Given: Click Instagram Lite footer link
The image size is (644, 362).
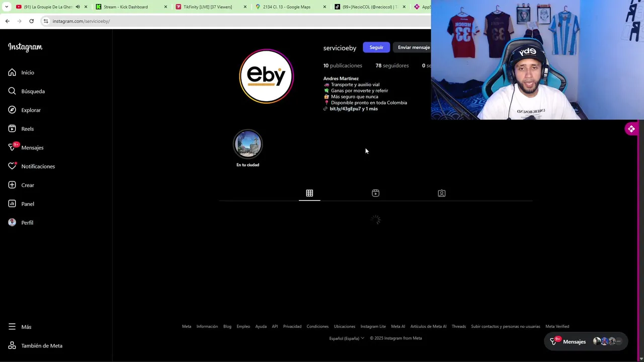Looking at the screenshot, I should 373,326.
